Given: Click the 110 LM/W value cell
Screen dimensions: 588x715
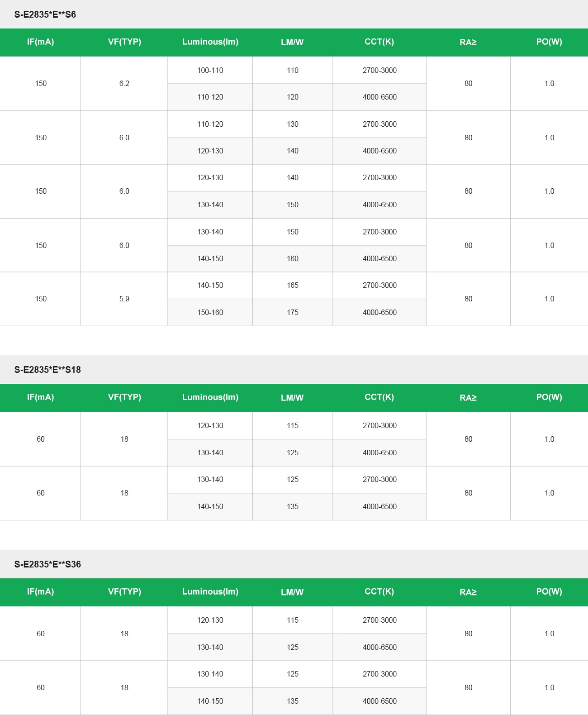Looking at the screenshot, I should 293,70.
